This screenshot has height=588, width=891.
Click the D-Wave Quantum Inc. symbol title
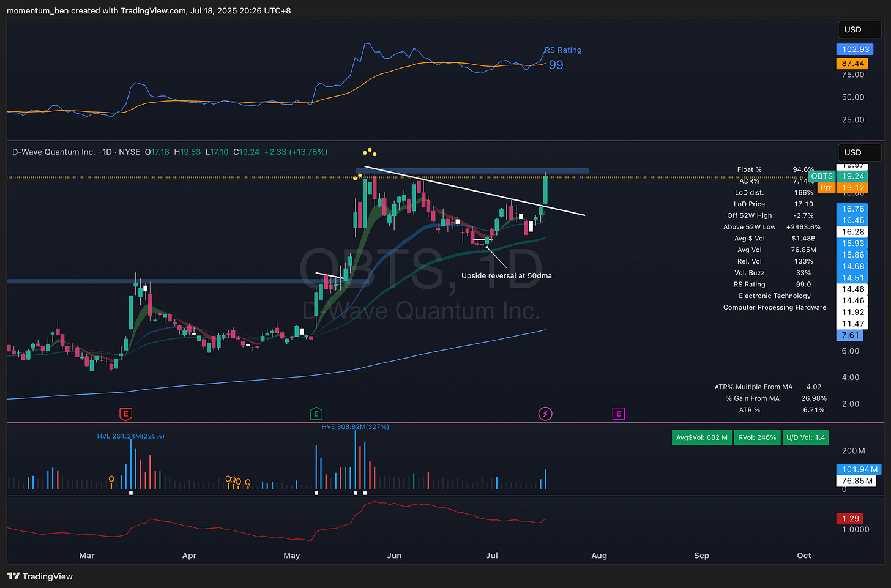pos(54,152)
